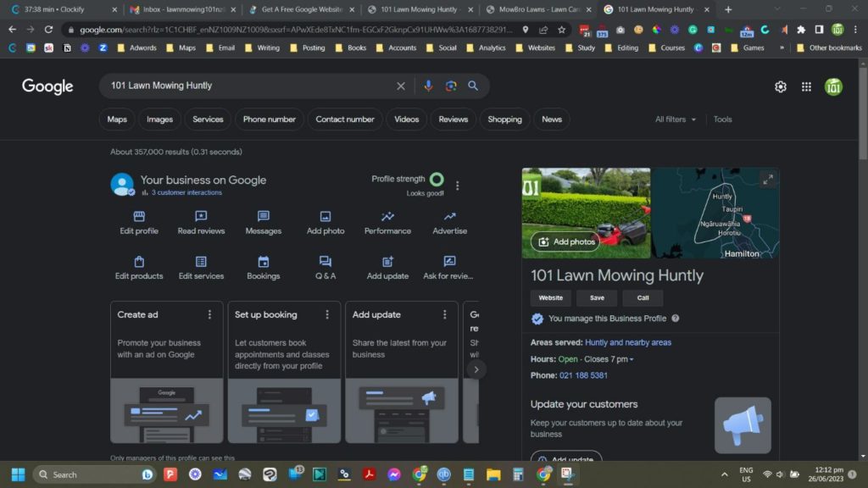Viewport: 868px width, 488px height.
Task: Switch to the MowBro Lawns browser tab
Action: pos(537,9)
